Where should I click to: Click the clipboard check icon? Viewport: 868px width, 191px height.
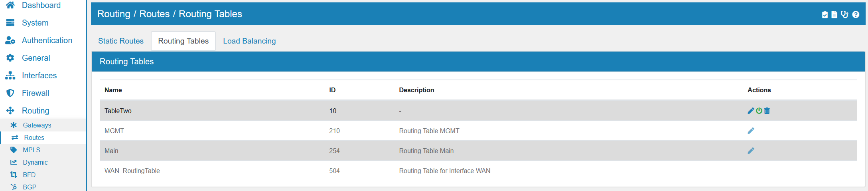pyautogui.click(x=825, y=14)
